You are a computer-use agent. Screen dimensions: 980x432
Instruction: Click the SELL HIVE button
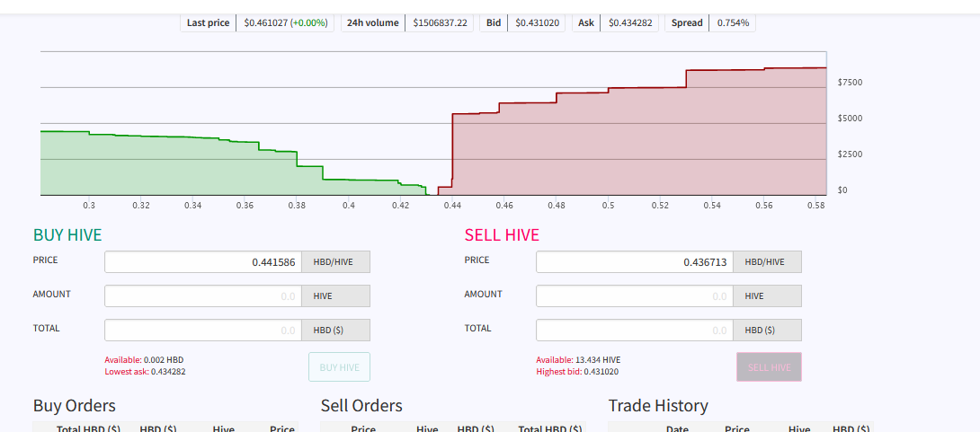tap(769, 367)
